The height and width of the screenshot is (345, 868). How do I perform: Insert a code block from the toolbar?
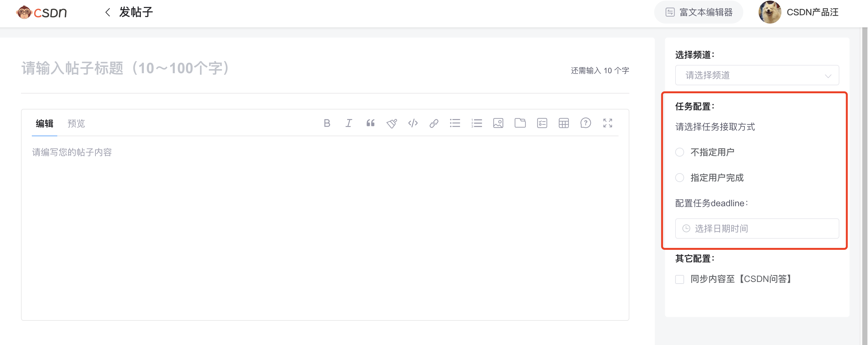[x=413, y=123]
